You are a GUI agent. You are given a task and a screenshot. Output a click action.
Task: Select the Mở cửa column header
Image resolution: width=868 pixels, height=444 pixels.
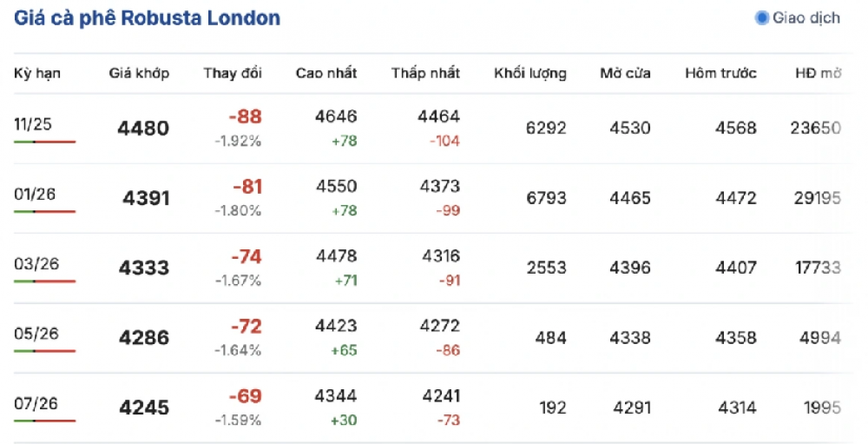coord(625,73)
